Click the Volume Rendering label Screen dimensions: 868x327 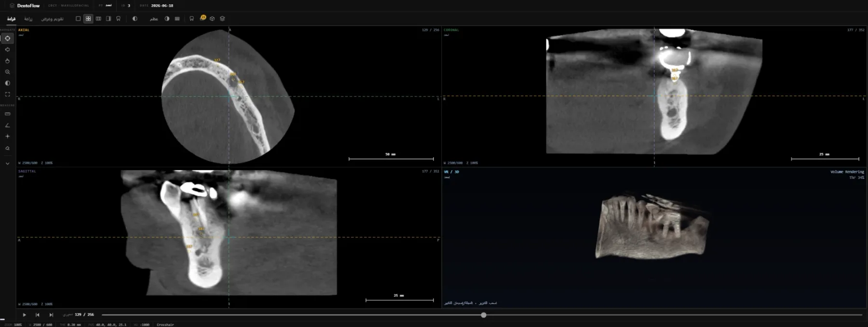point(847,172)
